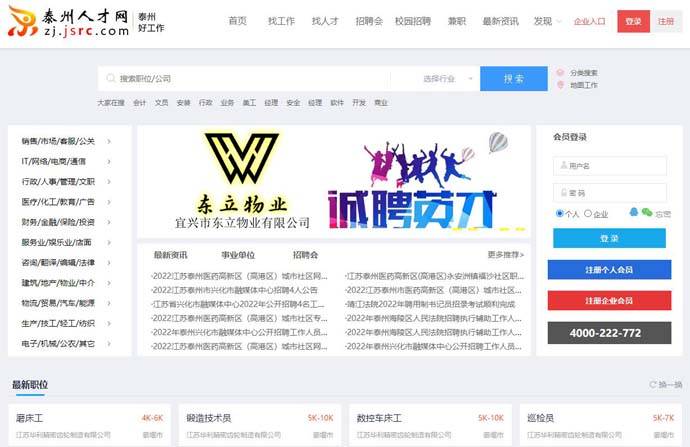Switch to the 事业单位 tab

tap(238, 255)
